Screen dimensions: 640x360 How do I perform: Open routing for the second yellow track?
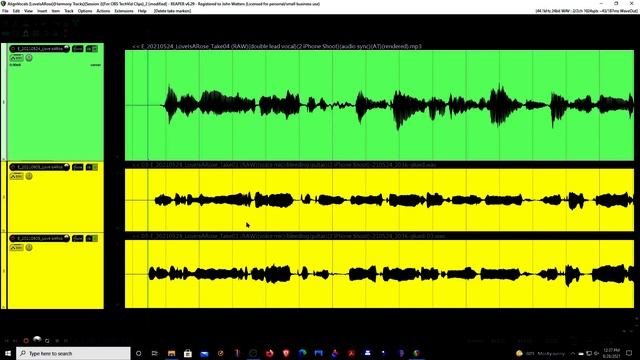tap(78, 167)
